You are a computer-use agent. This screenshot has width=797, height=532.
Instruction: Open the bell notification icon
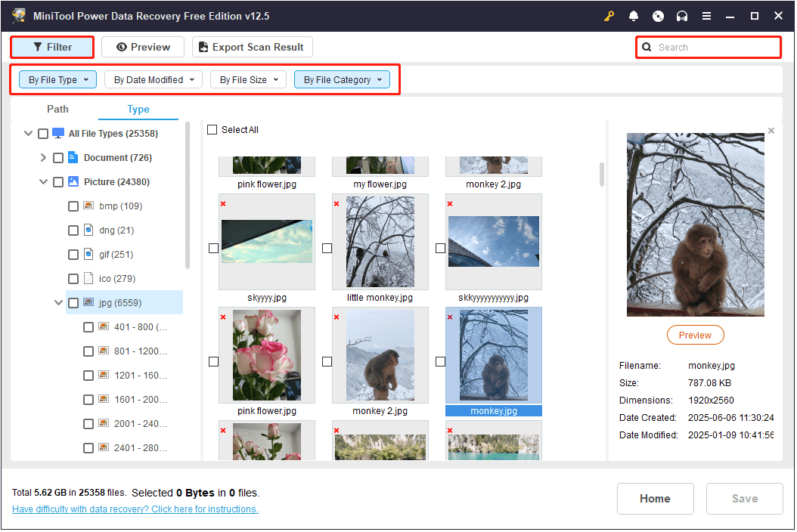[x=634, y=15]
